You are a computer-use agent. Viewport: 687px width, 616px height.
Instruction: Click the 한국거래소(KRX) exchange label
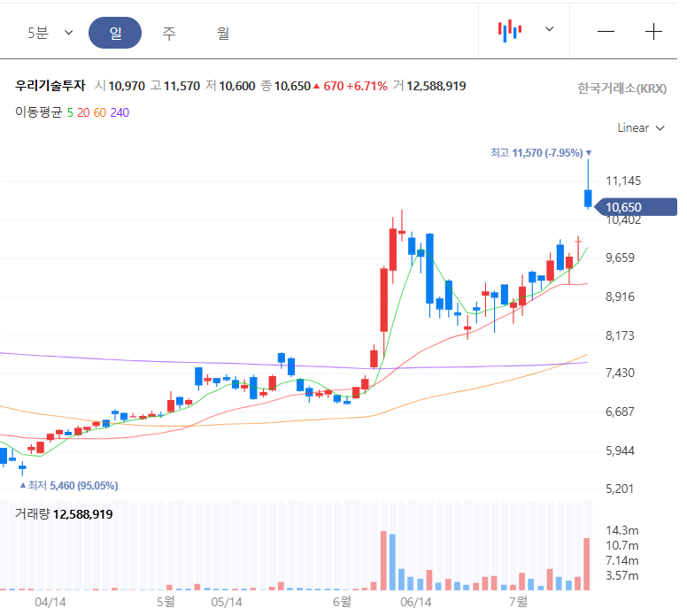[622, 89]
